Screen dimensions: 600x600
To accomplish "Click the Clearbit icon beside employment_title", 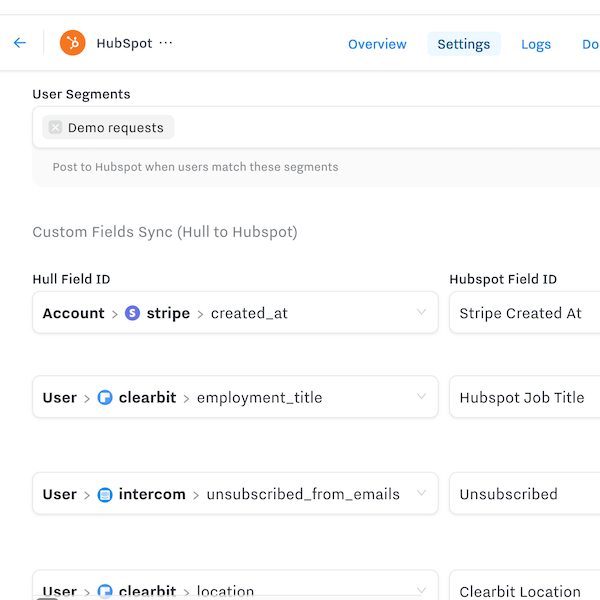I will pyautogui.click(x=105, y=398).
